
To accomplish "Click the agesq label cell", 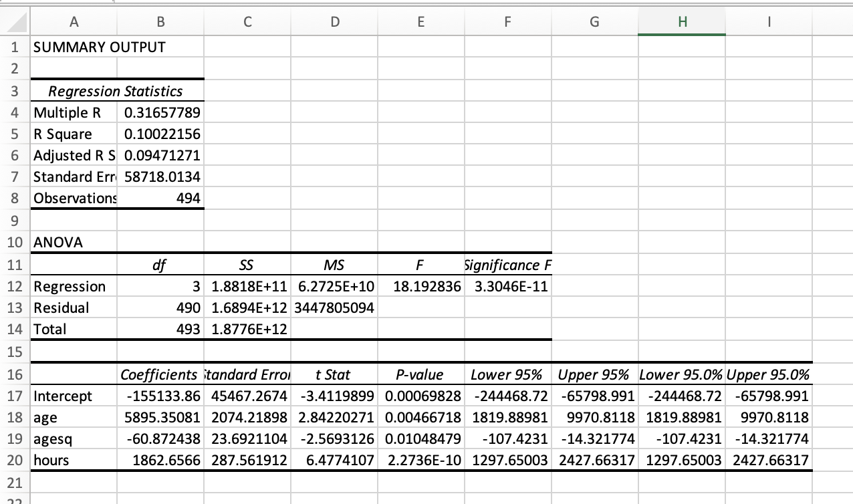I will (x=74, y=438).
